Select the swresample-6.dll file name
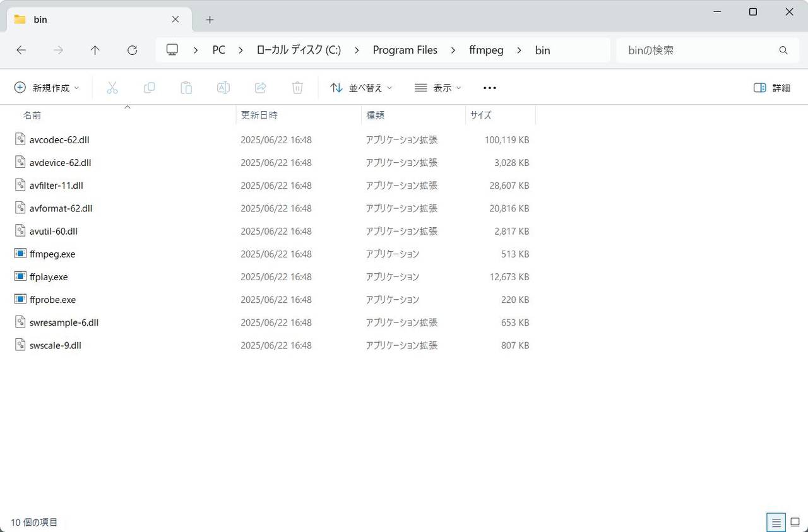This screenshot has width=808, height=532. [x=64, y=322]
